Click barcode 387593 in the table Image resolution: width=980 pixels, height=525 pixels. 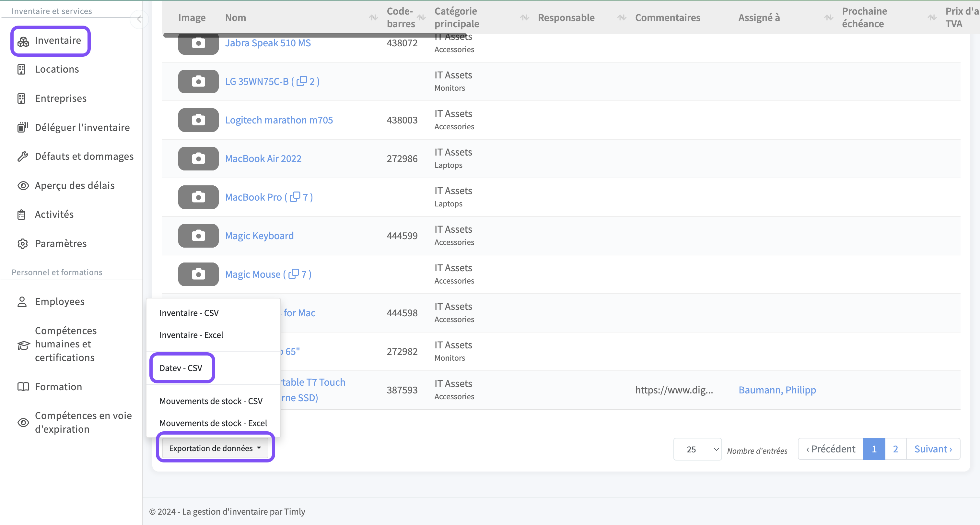point(402,390)
